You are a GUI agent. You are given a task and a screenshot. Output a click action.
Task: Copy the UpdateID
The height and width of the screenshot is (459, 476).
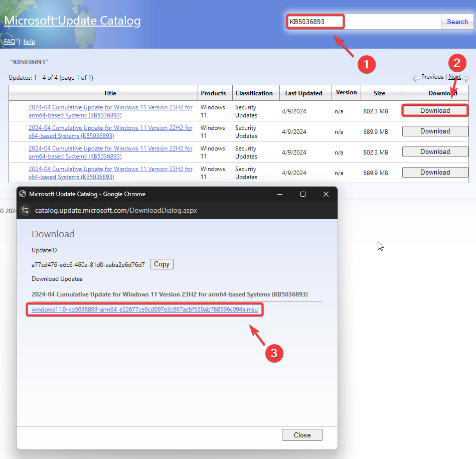(x=162, y=264)
